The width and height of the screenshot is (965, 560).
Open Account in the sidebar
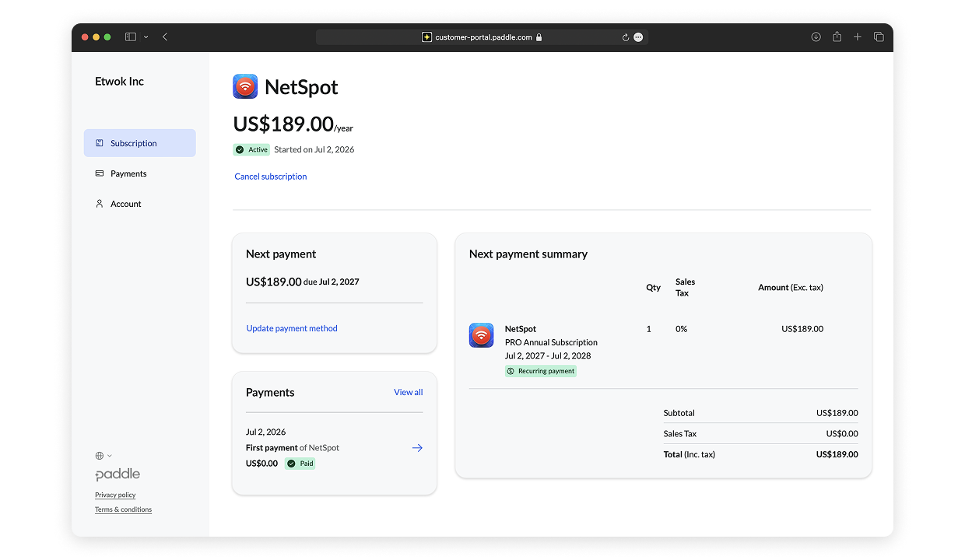pos(140,204)
